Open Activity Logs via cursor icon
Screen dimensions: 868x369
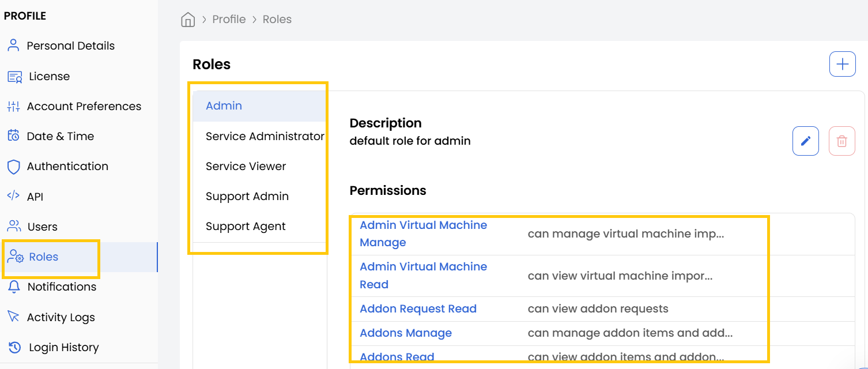[13, 317]
